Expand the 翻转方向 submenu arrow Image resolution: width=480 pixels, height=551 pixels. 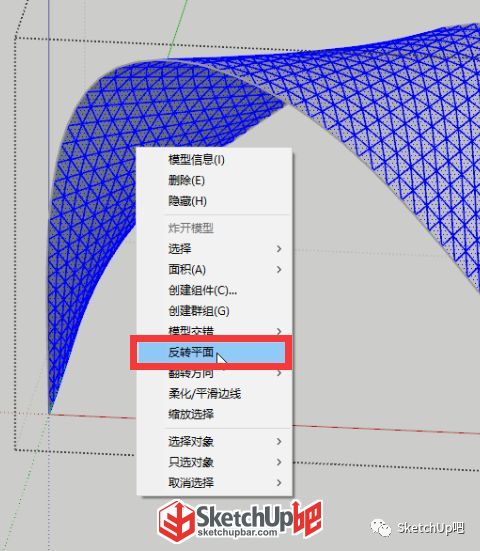point(279,372)
